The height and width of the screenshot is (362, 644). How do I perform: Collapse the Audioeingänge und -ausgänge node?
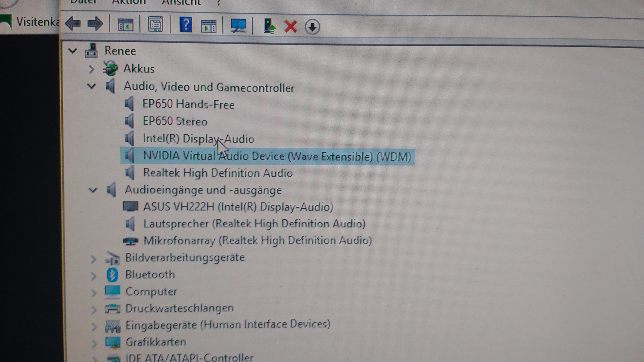click(x=93, y=190)
